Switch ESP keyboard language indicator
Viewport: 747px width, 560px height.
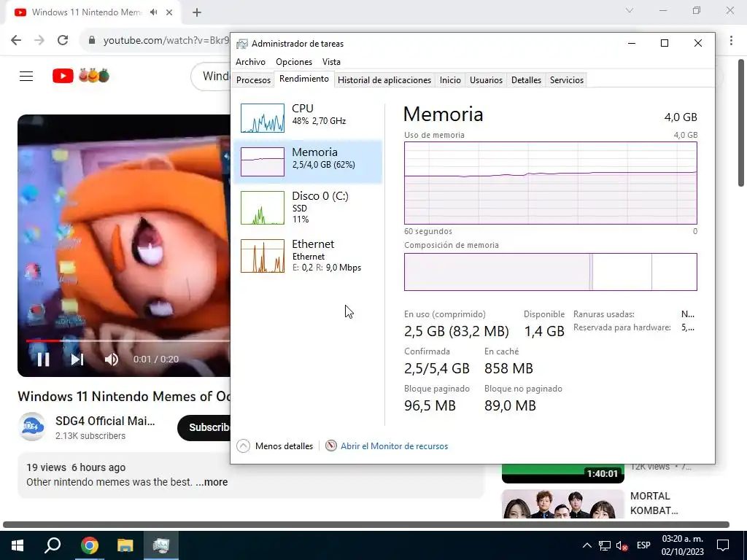(643, 545)
